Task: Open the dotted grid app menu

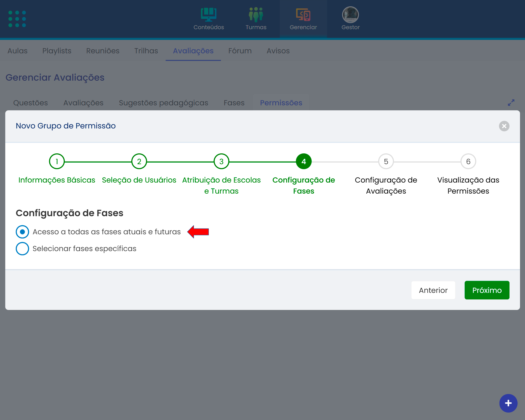Action: coord(17,19)
